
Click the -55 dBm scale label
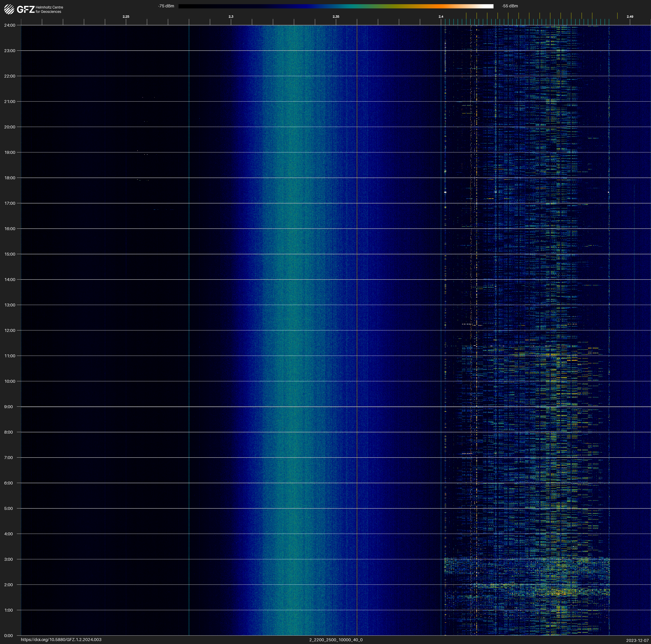click(510, 6)
